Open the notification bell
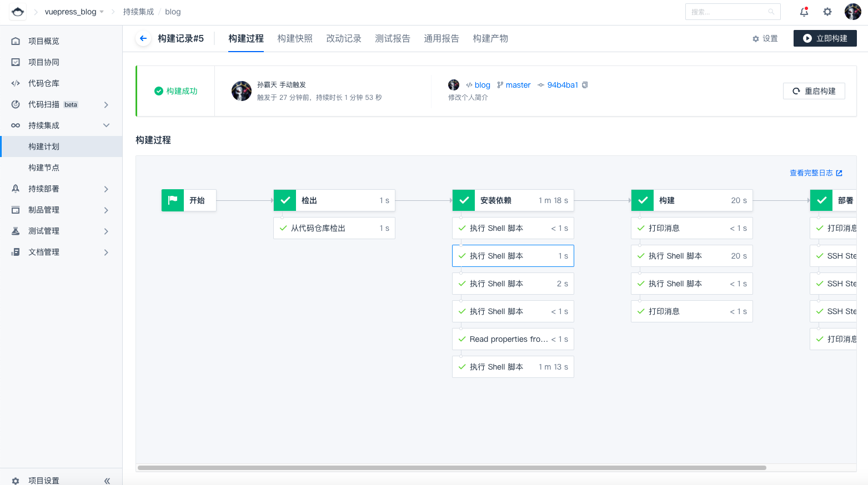Viewport: 868px width, 485px height. 804,12
